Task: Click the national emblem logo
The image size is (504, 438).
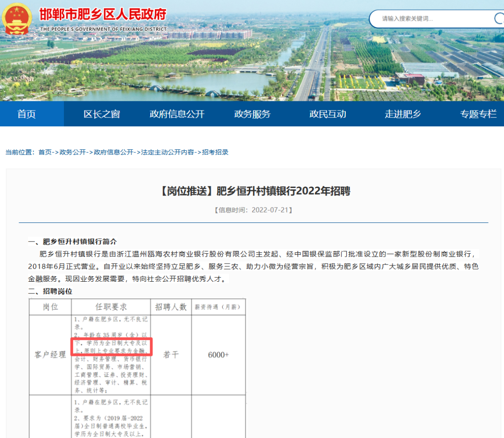Action: (17, 19)
